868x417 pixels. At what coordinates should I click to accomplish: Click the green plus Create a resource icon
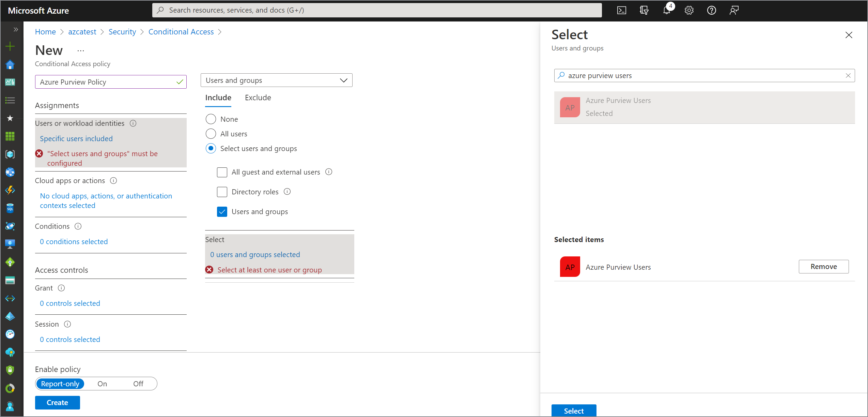10,46
